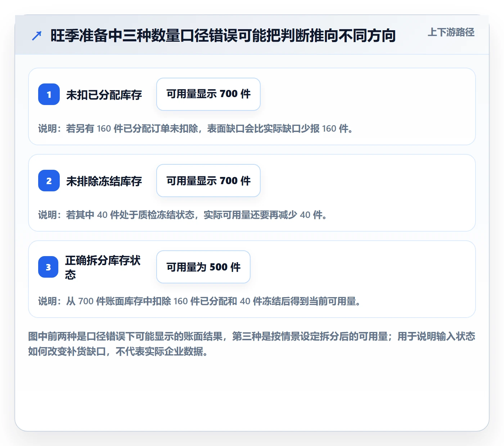
Task: Click the 可用量显示 700 件 pill beside 未排除冻结库存
Action: point(208,181)
